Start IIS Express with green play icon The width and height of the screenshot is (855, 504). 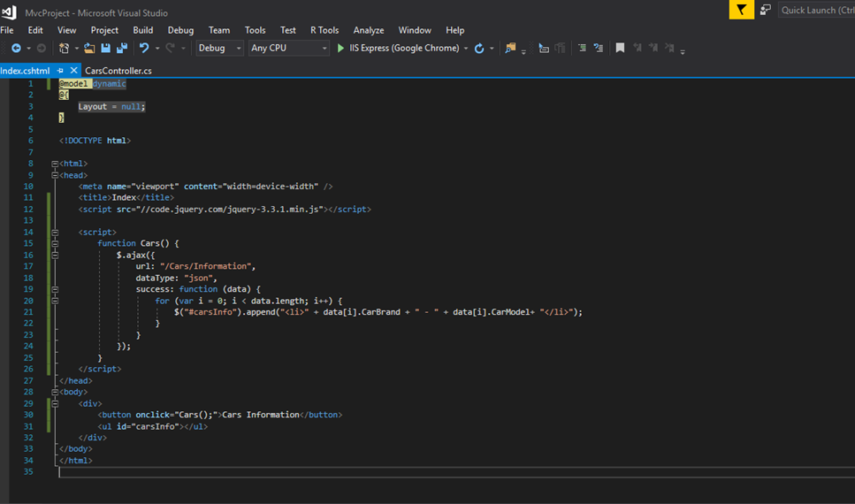340,48
